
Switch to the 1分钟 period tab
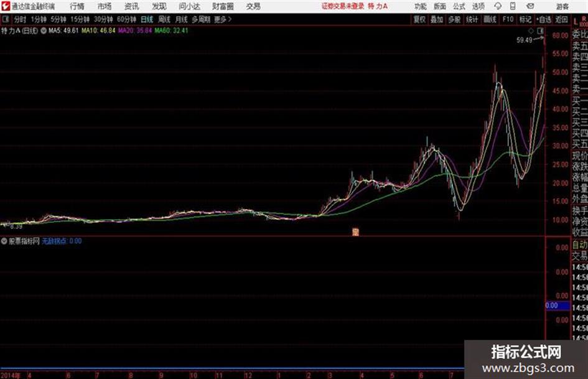[39, 19]
